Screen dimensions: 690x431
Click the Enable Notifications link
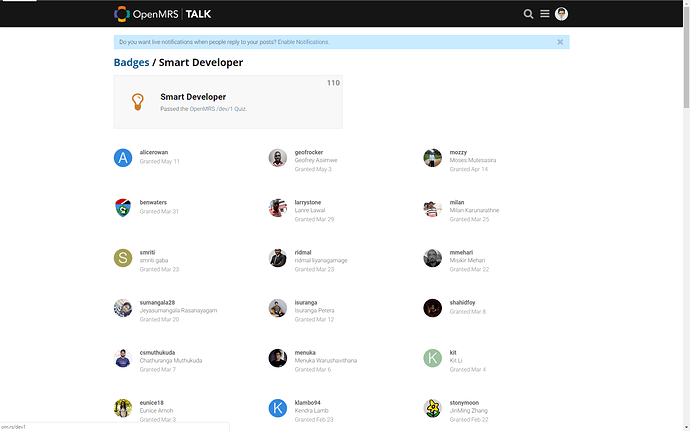click(303, 42)
